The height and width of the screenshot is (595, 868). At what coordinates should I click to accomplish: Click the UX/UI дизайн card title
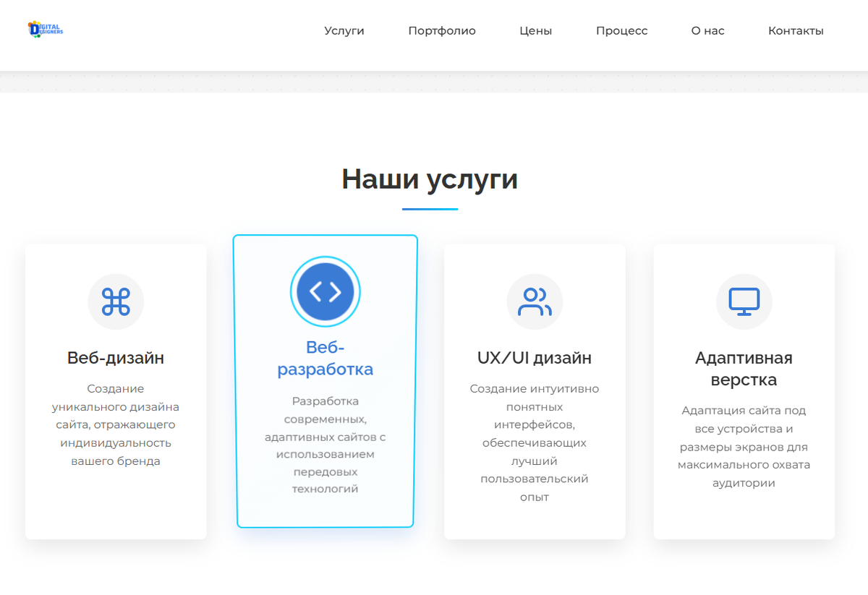pos(535,358)
